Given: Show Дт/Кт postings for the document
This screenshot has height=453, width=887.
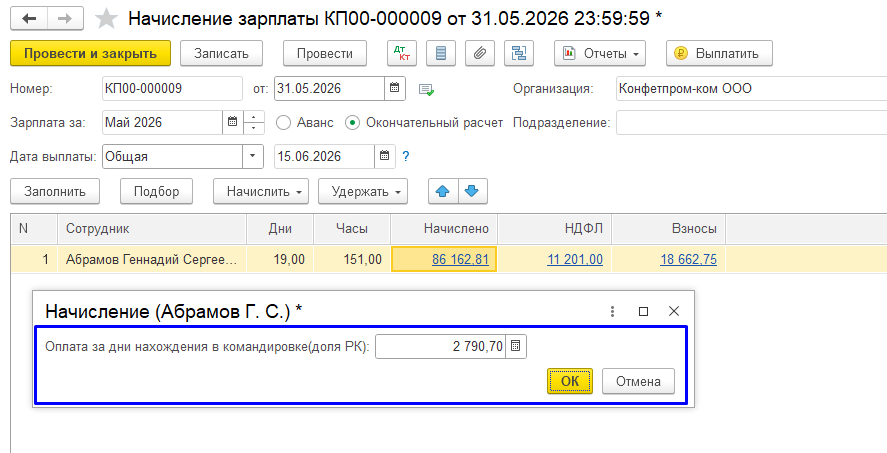Looking at the screenshot, I should pyautogui.click(x=402, y=54).
